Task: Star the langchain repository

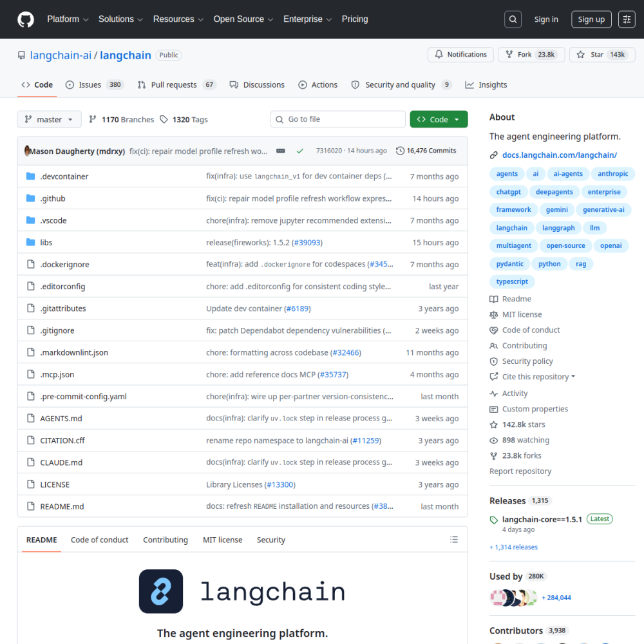Action: coord(602,55)
